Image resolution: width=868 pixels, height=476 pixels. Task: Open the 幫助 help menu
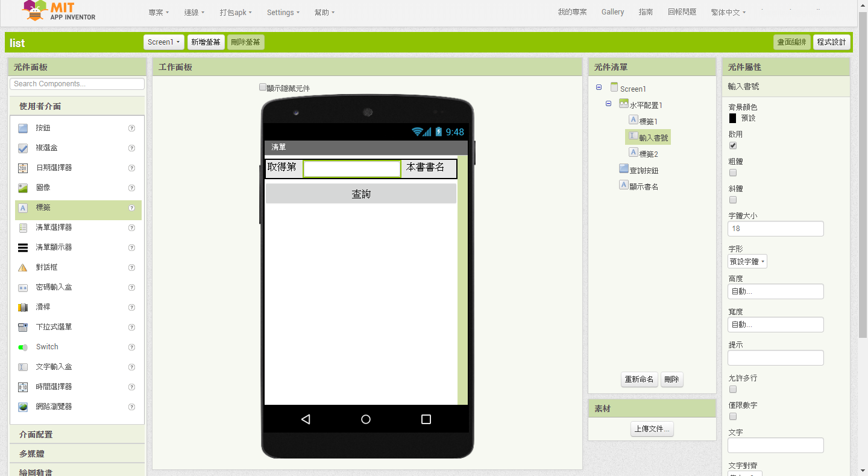point(324,12)
